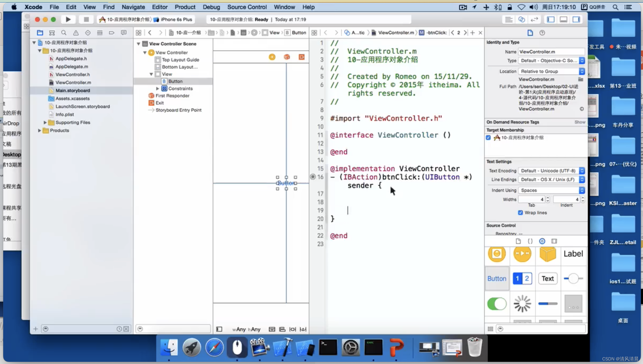
Task: Collapse View Controller Scene in outline
Action: 138,44
